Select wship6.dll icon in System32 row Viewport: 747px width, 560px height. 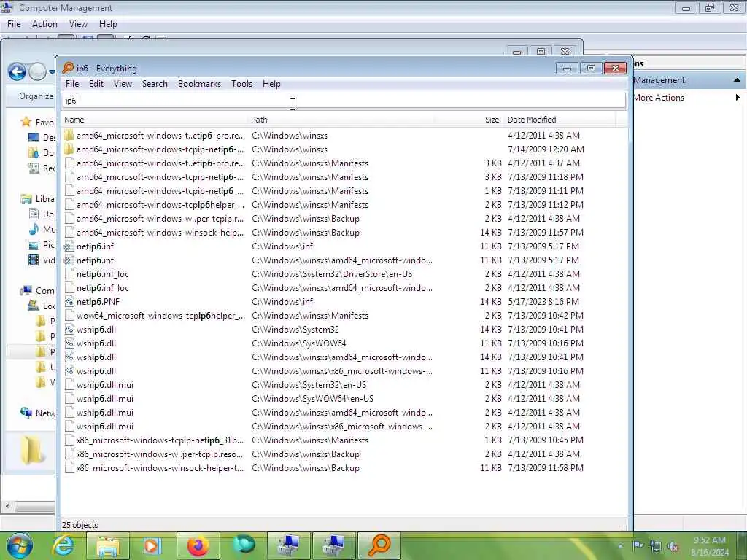coord(69,329)
